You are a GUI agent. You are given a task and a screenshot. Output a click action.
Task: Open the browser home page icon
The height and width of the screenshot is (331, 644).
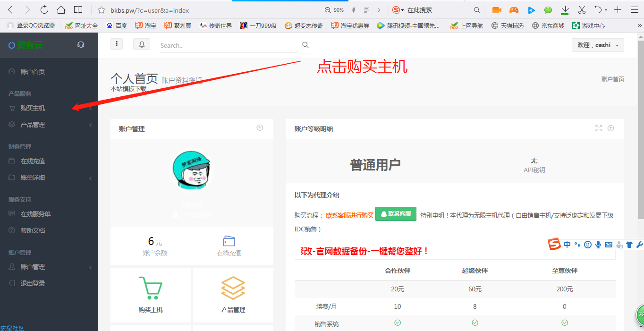61,10
